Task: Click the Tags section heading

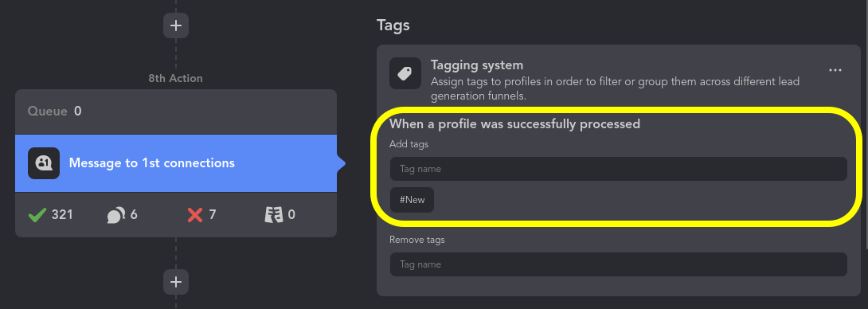Action: pos(393,25)
